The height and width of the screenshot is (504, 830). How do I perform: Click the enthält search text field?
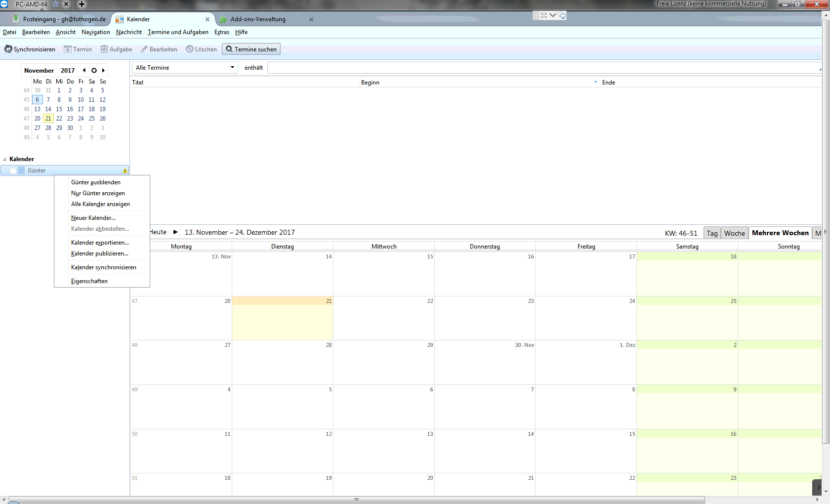click(x=543, y=68)
